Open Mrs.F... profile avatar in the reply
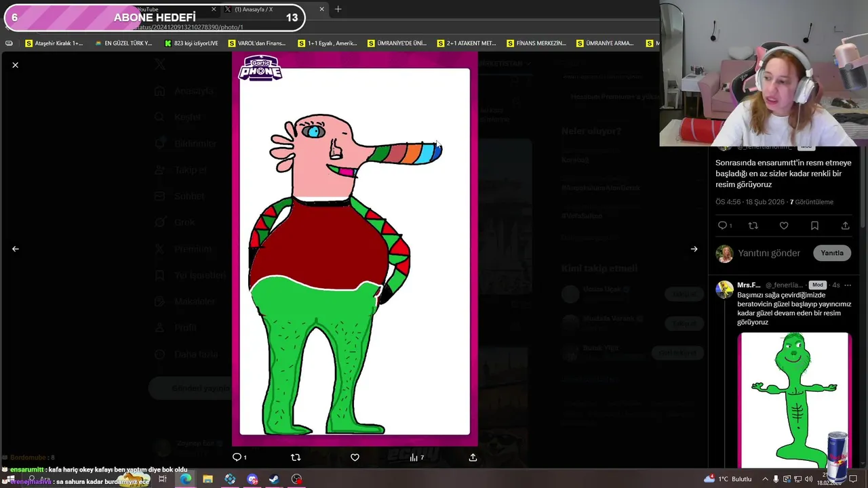Screen dimensions: 868x488 click(724, 290)
